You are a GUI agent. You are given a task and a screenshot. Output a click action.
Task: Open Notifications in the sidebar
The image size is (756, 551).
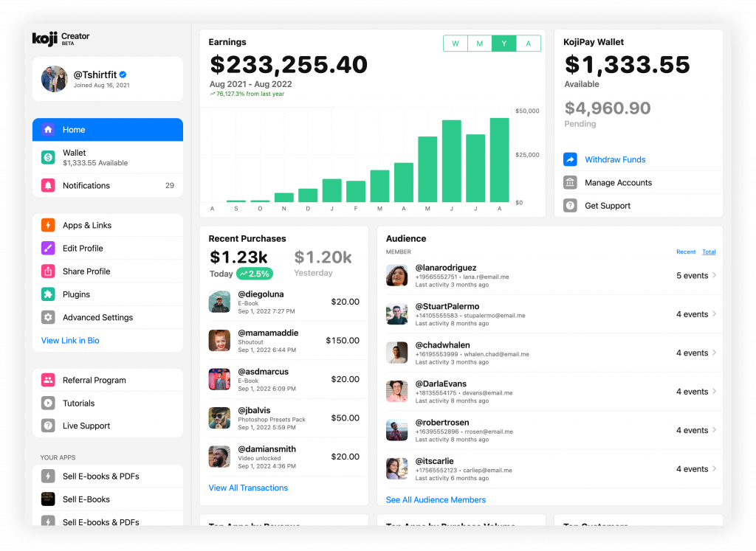pyautogui.click(x=108, y=185)
